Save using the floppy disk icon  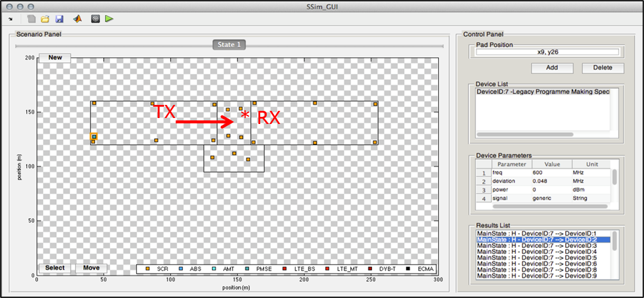click(59, 19)
